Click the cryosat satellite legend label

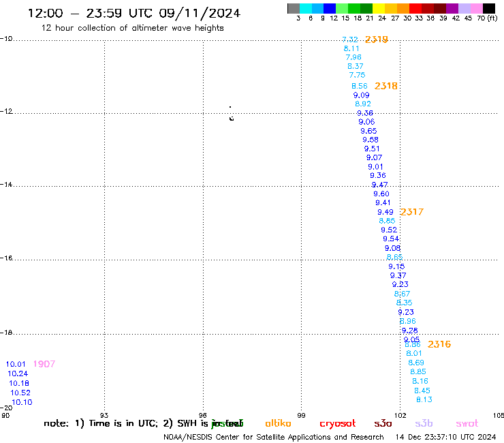338,424
